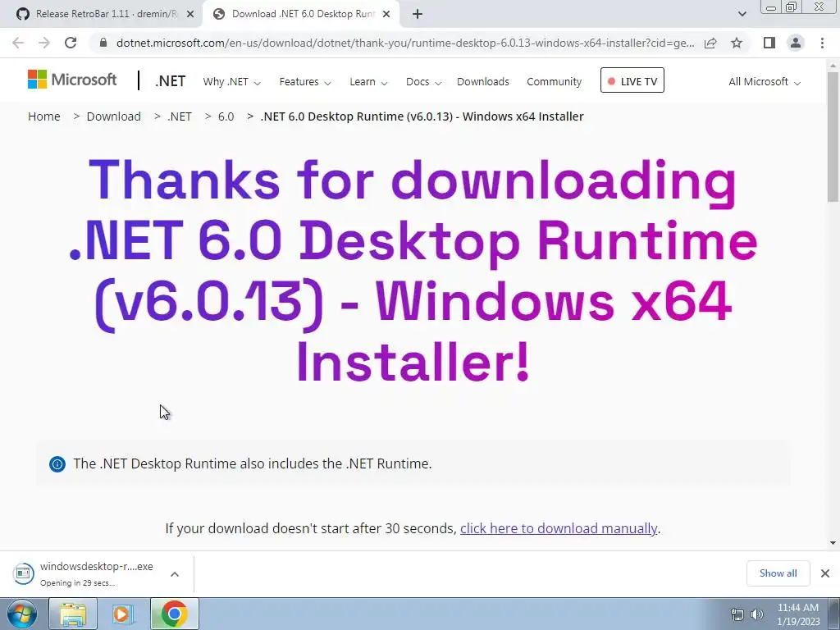Click the 'click here to download manually' link
The width and height of the screenshot is (840, 630).
pos(558,528)
